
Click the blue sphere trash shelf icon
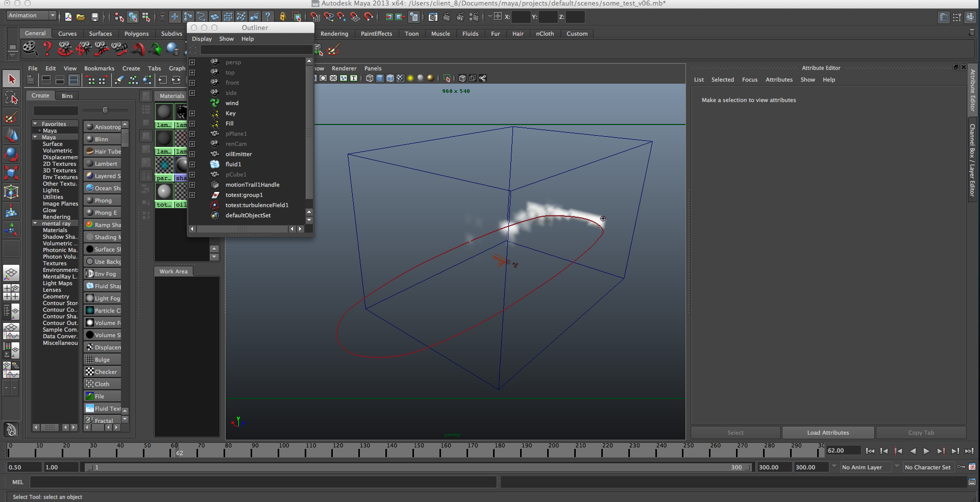click(173, 49)
